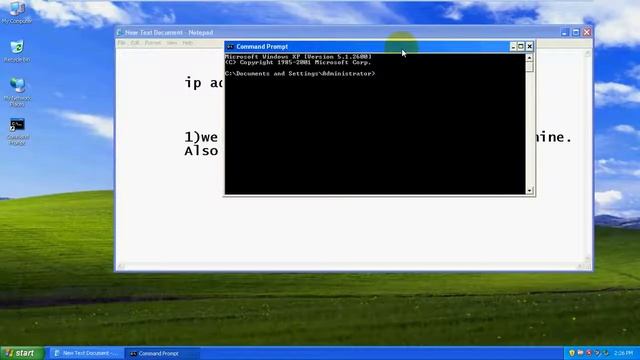Close the Notepad window
640x360 pixels.
(x=587, y=32)
